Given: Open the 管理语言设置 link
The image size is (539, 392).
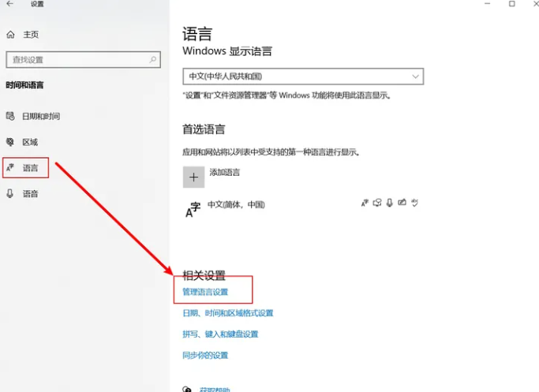Looking at the screenshot, I should (205, 292).
